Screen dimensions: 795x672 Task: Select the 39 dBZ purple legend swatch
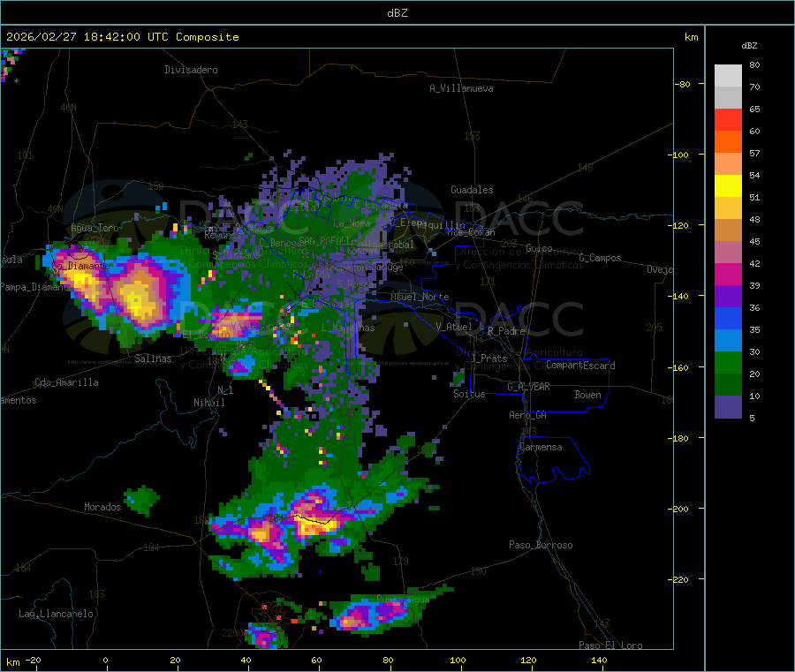(x=728, y=297)
